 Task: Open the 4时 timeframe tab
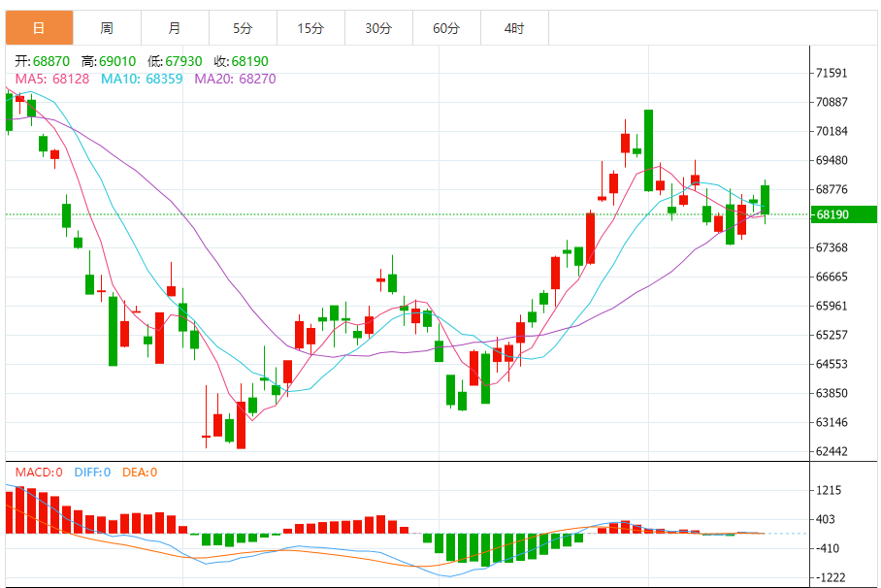(x=514, y=27)
